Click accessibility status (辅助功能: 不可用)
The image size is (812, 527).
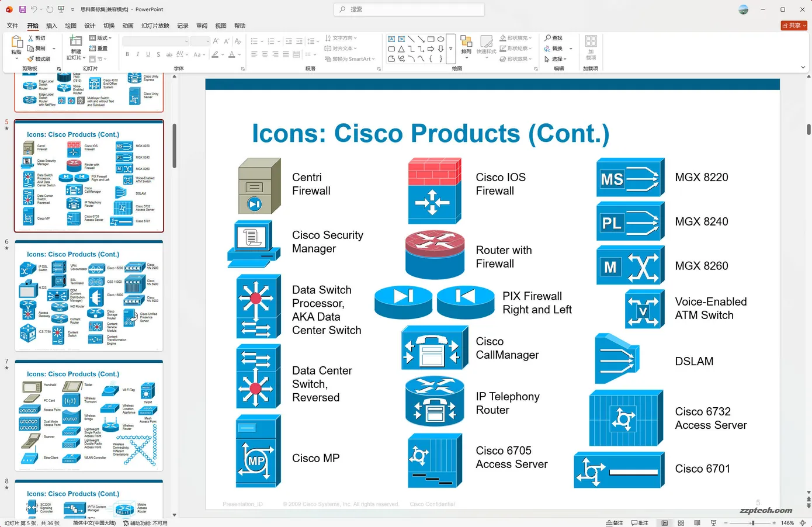[x=145, y=523]
